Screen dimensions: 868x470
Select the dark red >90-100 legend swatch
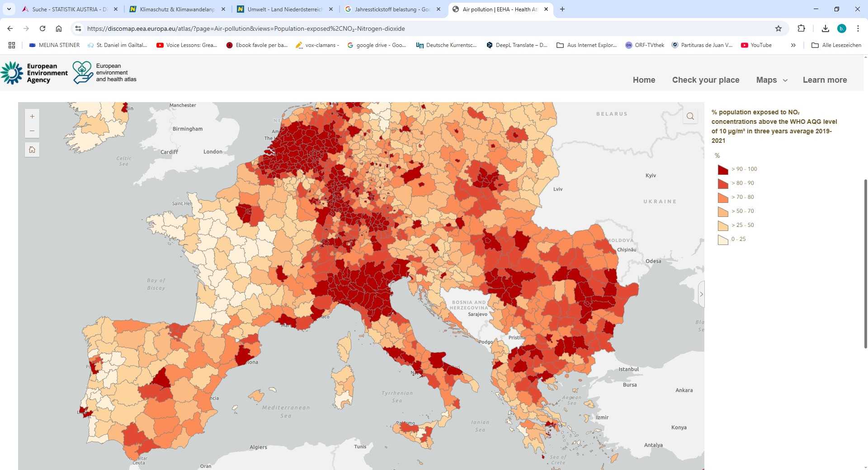click(x=723, y=169)
